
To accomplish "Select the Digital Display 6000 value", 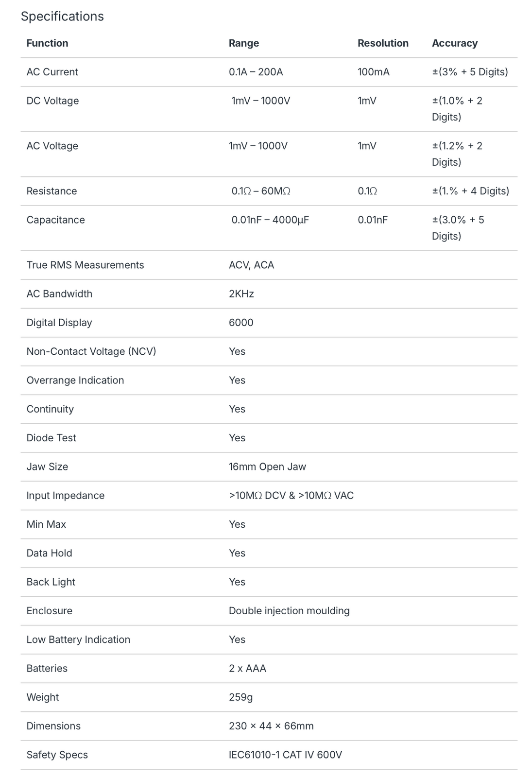I will (x=241, y=323).
